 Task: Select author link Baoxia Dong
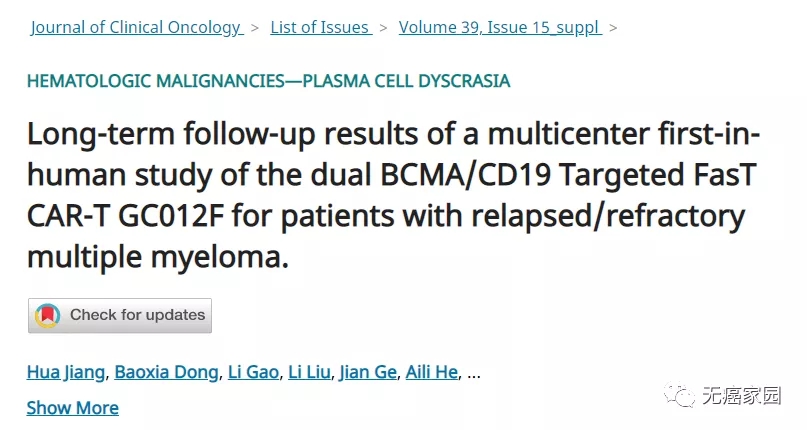166,373
